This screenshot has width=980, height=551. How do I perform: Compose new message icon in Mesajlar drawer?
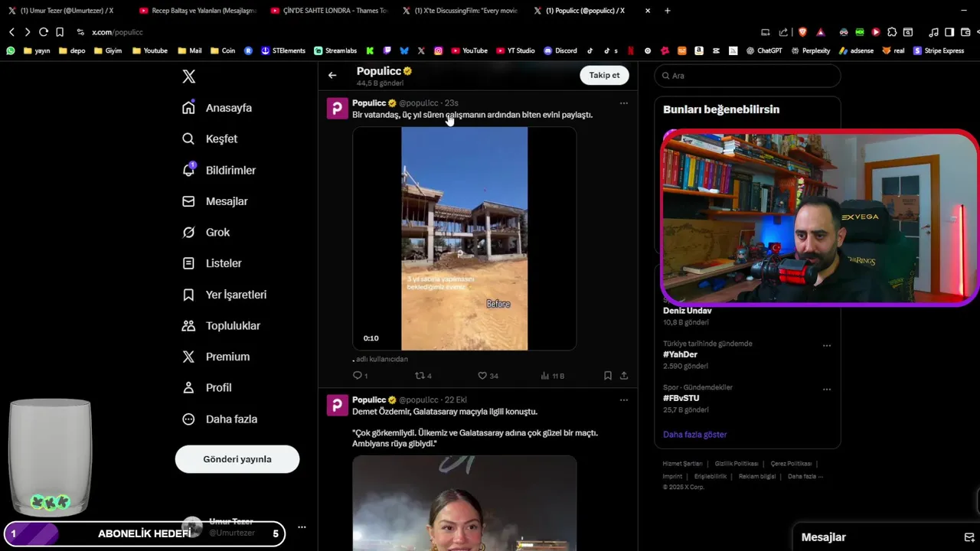[969, 537]
